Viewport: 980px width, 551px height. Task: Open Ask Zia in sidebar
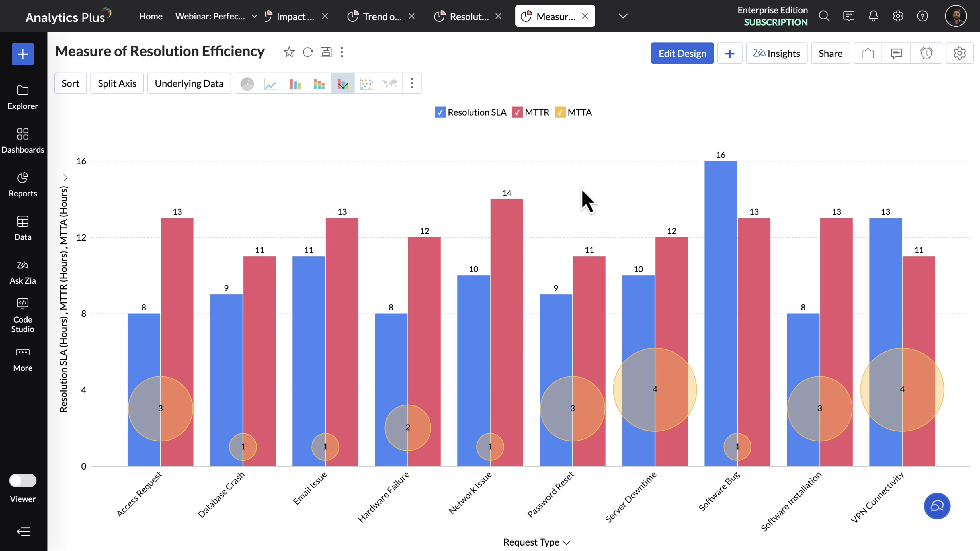coord(23,272)
